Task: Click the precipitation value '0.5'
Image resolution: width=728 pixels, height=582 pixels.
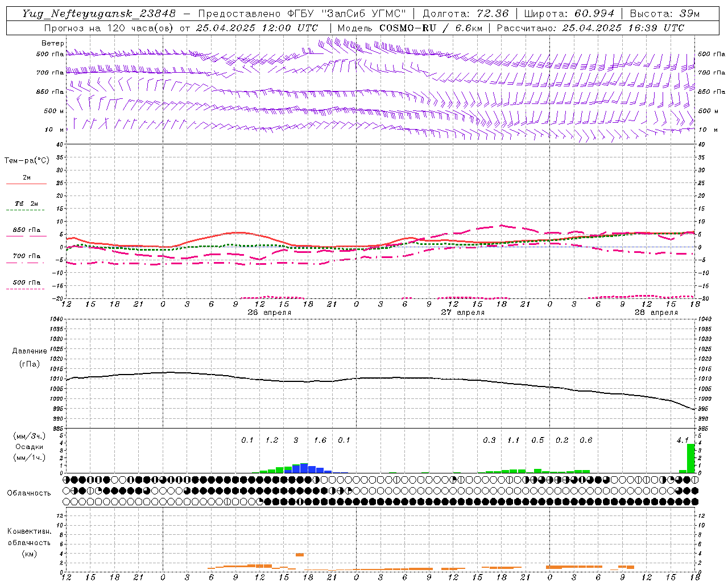Action: [x=537, y=440]
